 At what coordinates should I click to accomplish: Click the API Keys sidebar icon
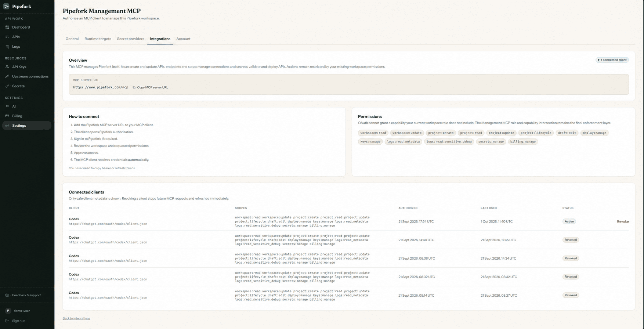pos(7,67)
